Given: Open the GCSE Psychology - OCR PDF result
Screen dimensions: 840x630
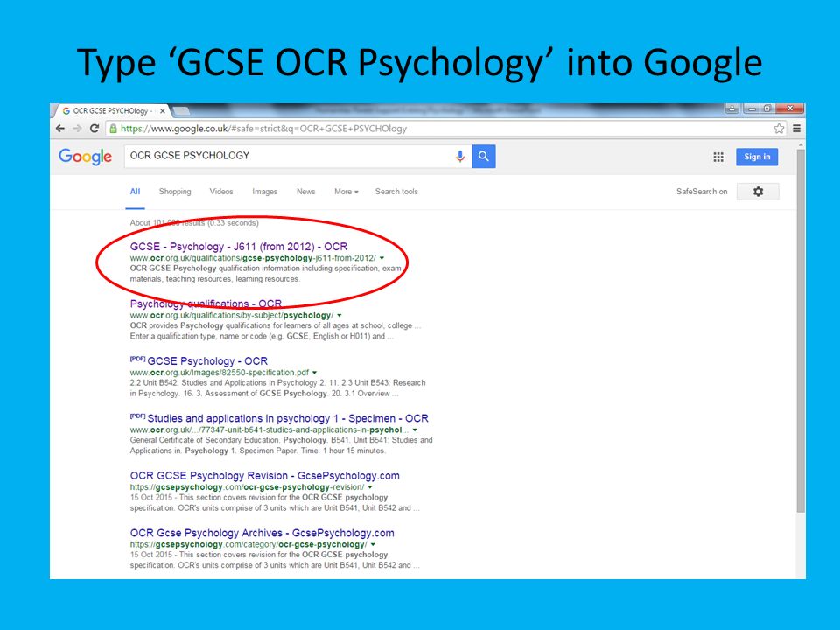Looking at the screenshot, I should click(206, 361).
